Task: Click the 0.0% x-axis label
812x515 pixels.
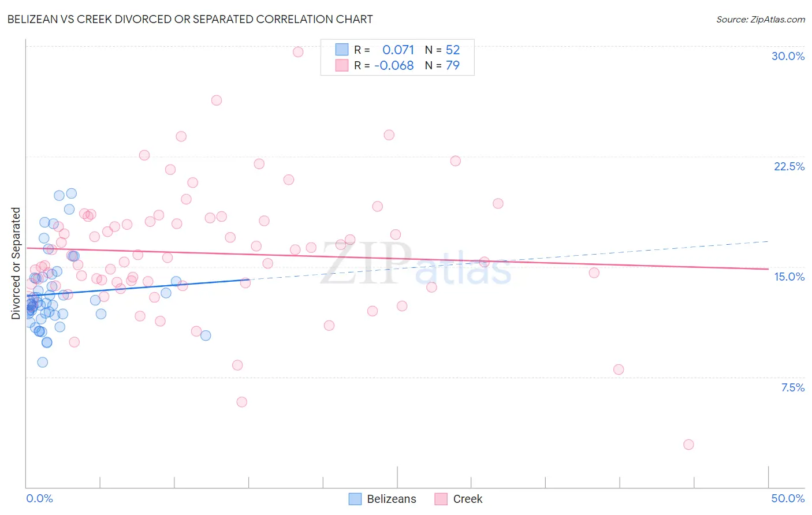Action: tap(39, 498)
